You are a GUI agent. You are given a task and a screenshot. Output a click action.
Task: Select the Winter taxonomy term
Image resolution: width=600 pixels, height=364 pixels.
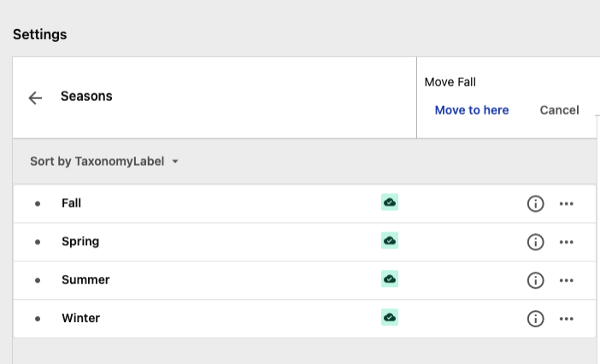pos(80,318)
